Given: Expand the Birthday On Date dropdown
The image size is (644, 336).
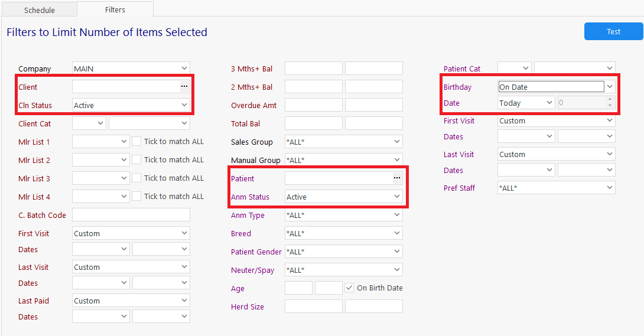Looking at the screenshot, I should click(610, 87).
